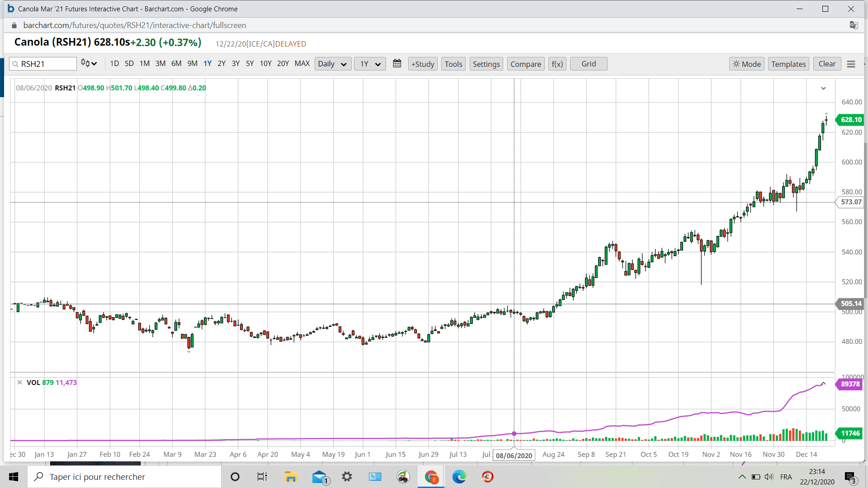The image size is (868, 488).
Task: Switch to the 5Y time range
Action: tap(250, 64)
